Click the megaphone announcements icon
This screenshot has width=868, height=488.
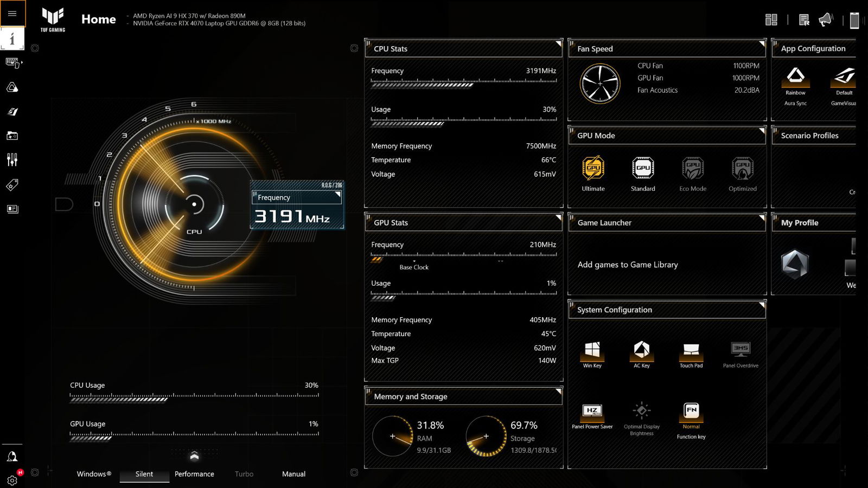(825, 20)
